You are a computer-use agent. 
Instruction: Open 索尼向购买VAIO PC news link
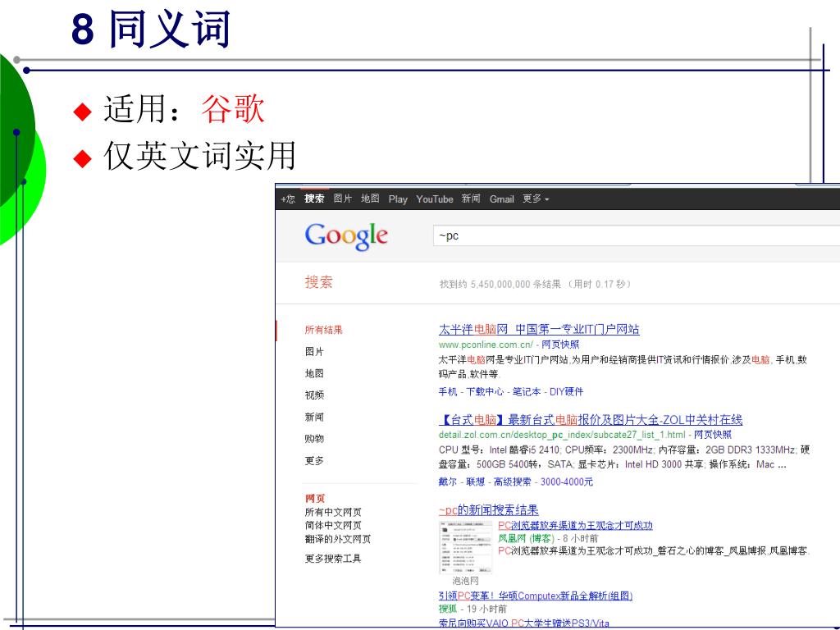tap(524, 623)
